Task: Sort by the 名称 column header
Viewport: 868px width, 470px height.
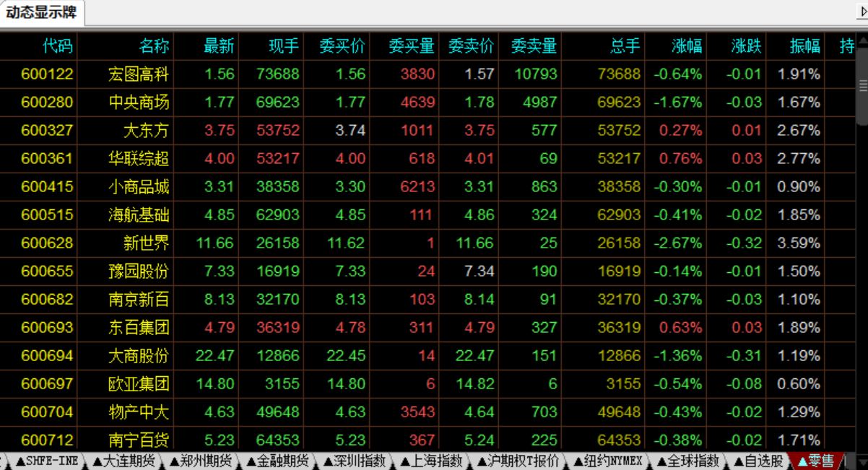Action: click(154, 46)
